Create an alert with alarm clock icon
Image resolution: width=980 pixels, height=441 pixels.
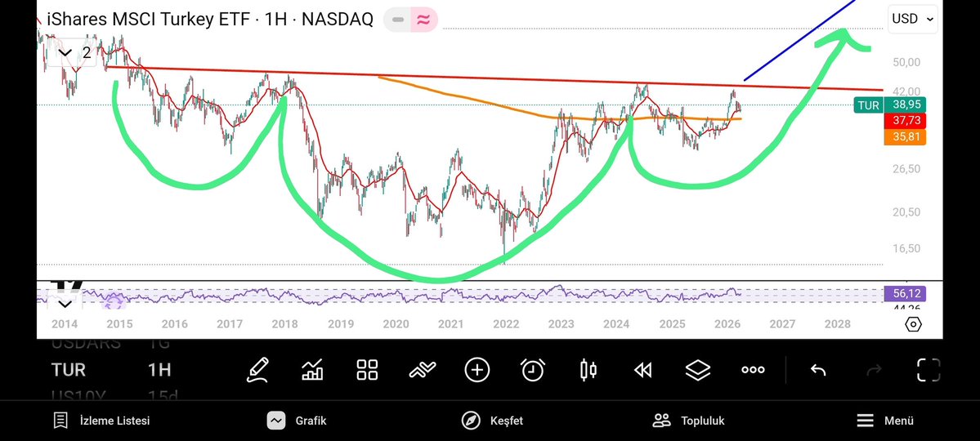532,370
